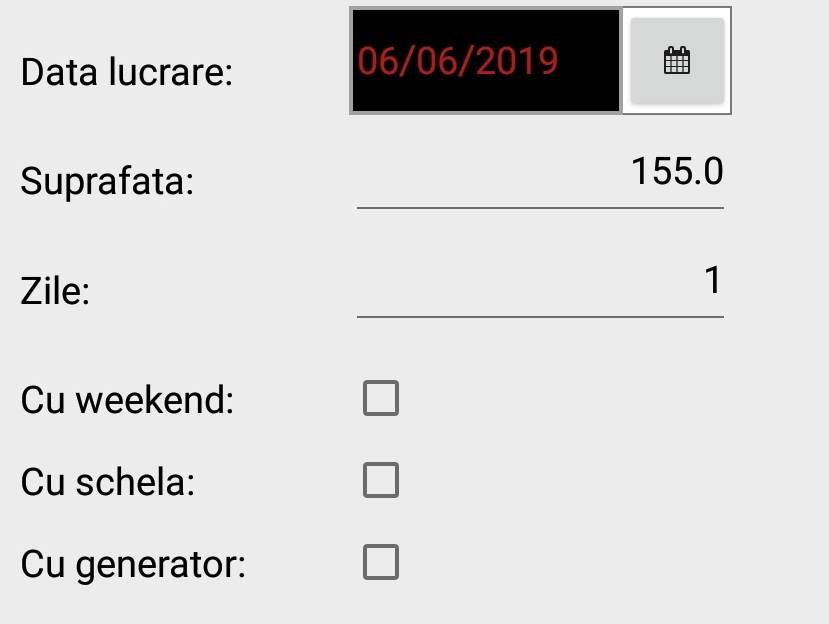The image size is (829, 624).
Task: Focus the Data lucrare date field
Action: pos(486,61)
